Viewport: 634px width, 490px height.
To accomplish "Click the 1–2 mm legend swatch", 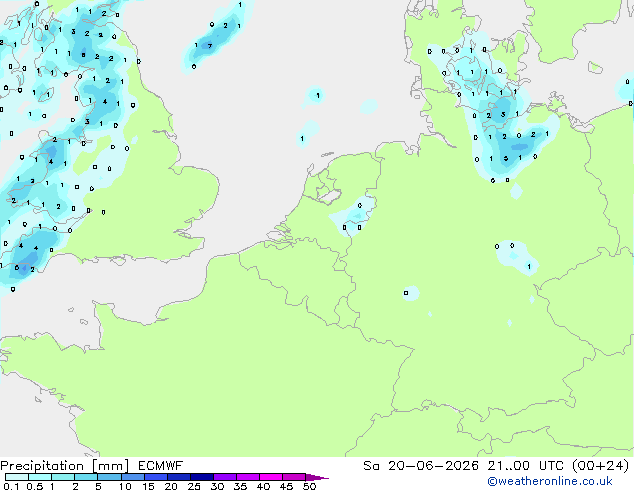I will (63, 477).
